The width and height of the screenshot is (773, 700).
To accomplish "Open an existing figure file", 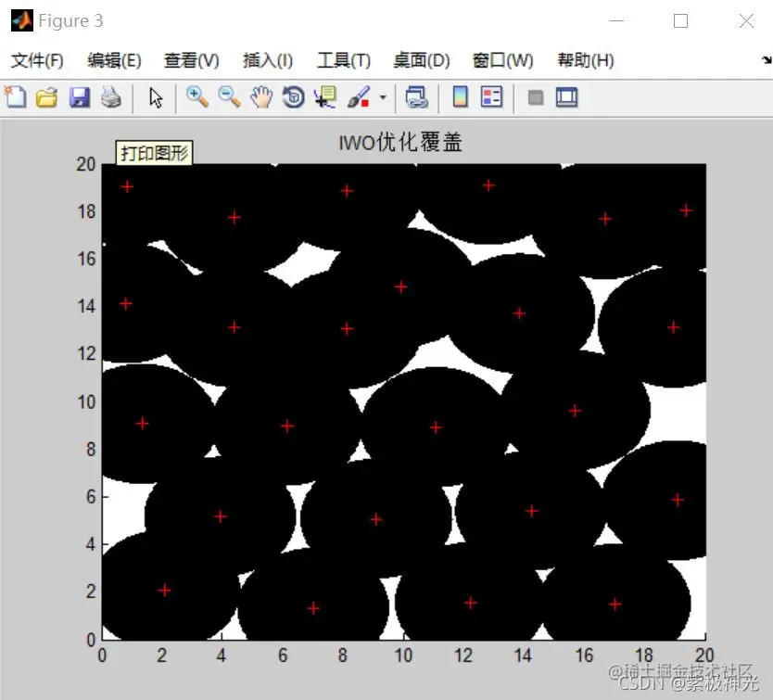I will click(47, 97).
